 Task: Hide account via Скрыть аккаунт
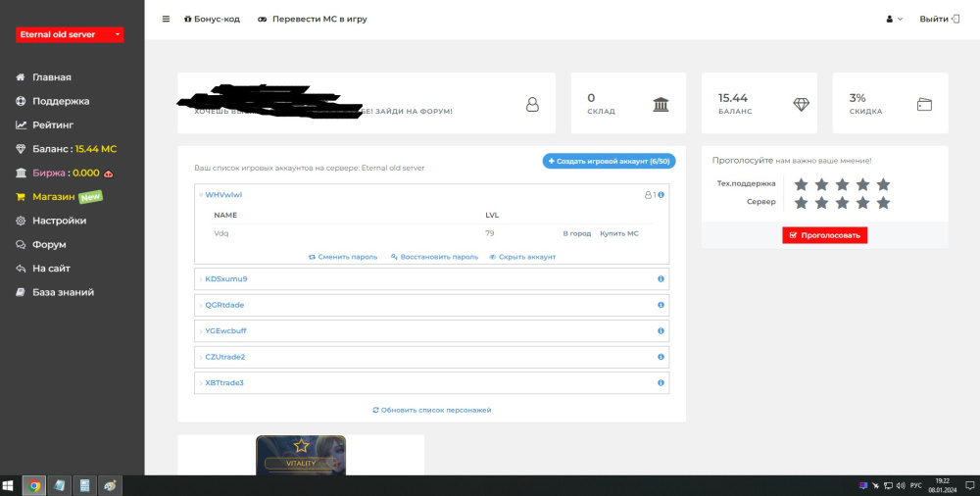pos(522,257)
